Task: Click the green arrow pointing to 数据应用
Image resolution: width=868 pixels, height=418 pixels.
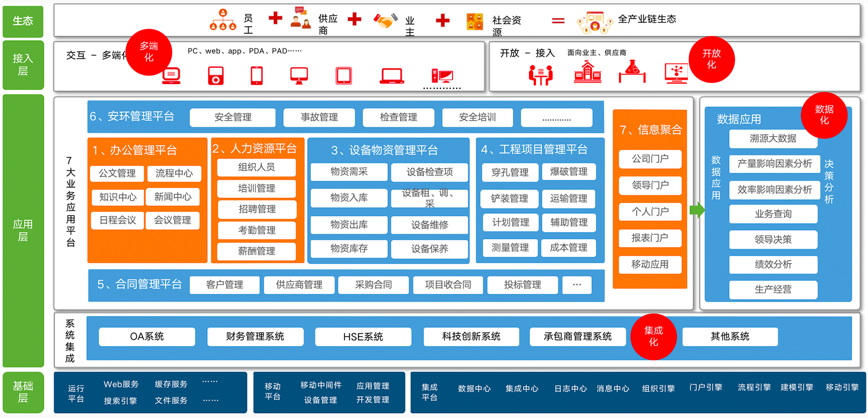Action: (x=697, y=210)
